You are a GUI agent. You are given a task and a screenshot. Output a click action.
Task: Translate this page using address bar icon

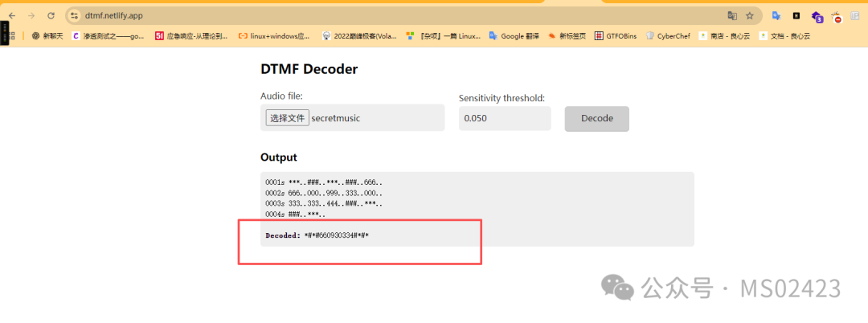click(x=732, y=16)
